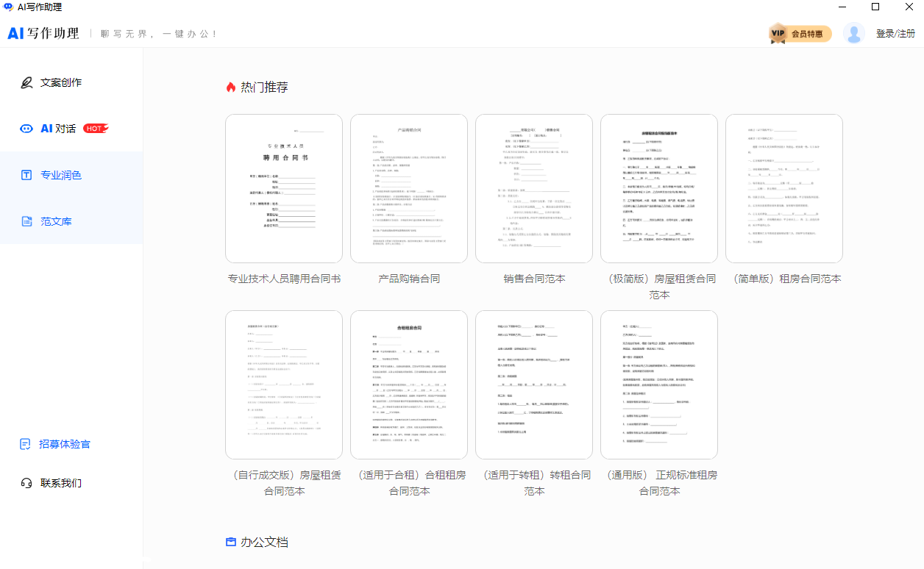The width and height of the screenshot is (924, 569).
Task: Close the AI写作助理 window
Action: (909, 7)
